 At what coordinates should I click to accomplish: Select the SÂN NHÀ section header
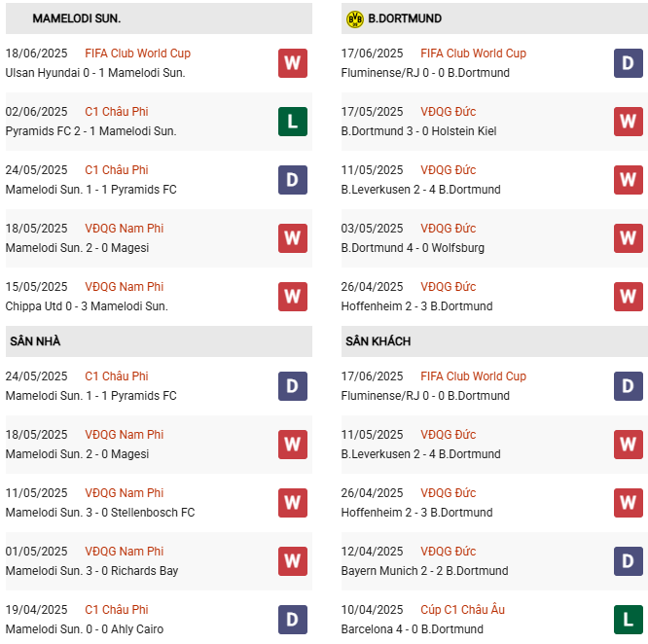[35, 341]
